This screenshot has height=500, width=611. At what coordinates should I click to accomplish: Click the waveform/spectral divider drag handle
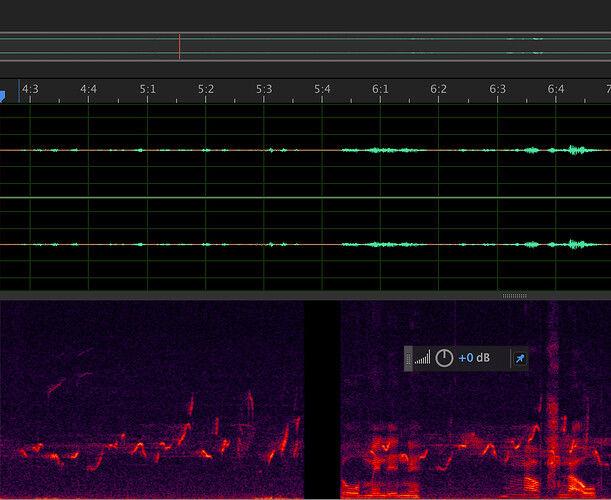tap(514, 296)
